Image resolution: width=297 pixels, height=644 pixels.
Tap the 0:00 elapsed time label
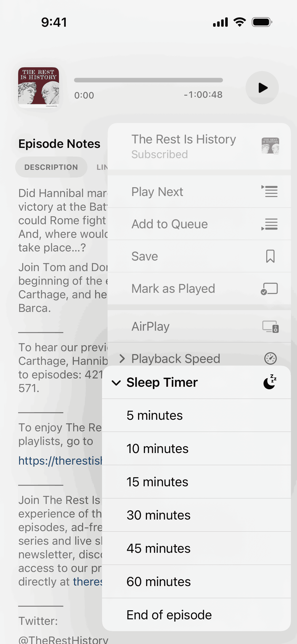point(84,95)
